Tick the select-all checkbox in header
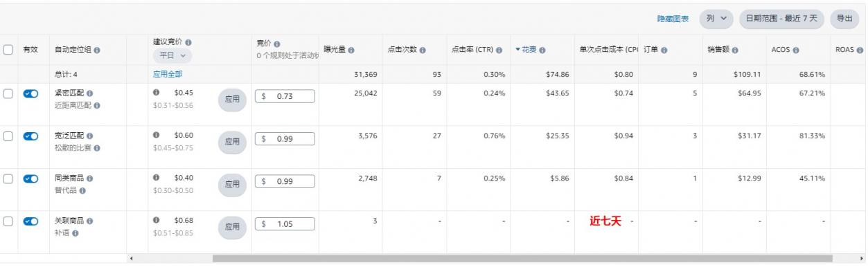The height and width of the screenshot is (267, 868). coord(8,50)
